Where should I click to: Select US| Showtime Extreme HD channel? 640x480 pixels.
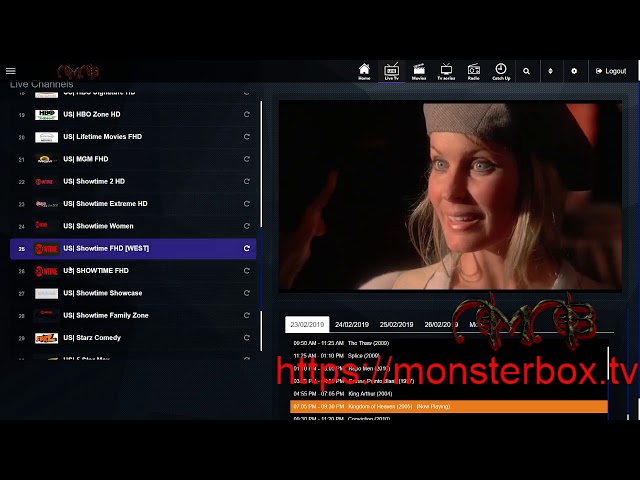click(x=133, y=204)
